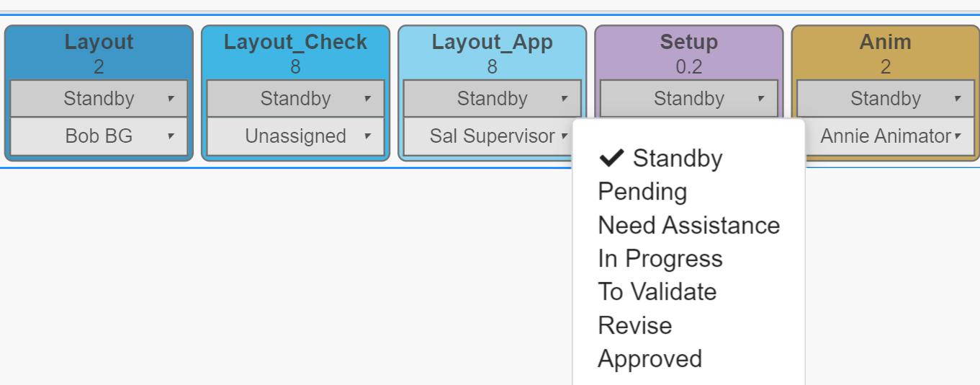
Task: Select the checked Standby menu option
Action: point(677,159)
